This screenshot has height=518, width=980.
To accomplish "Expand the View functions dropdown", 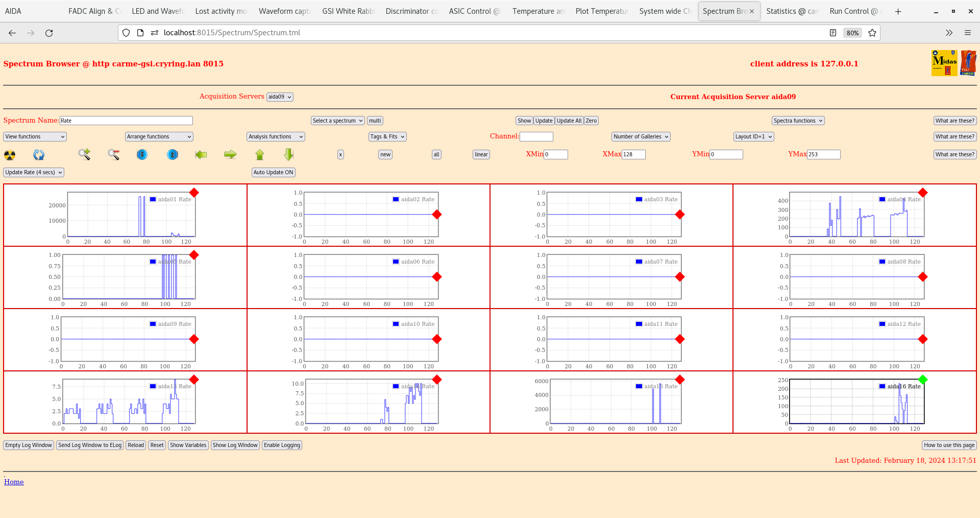I will [x=35, y=137].
